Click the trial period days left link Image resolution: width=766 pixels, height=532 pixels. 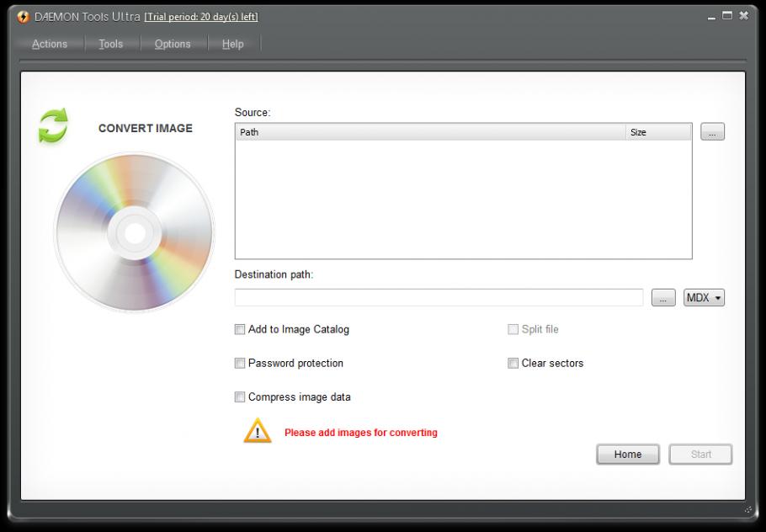pyautogui.click(x=201, y=17)
